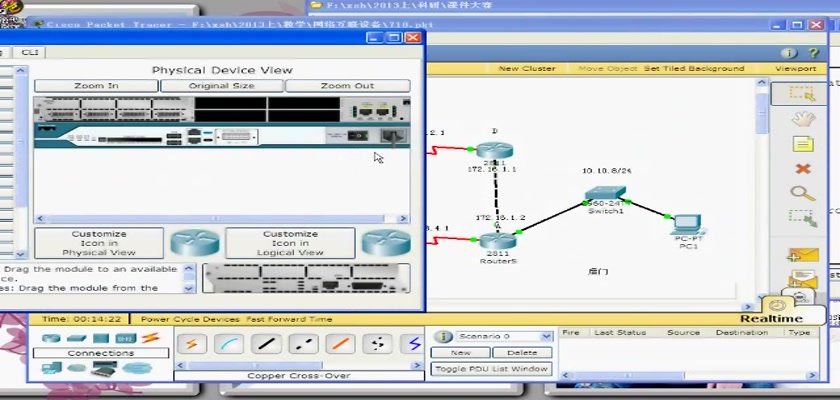Switch to the Realtime mode tab
Viewport: 840px width, 400px height.
771,319
